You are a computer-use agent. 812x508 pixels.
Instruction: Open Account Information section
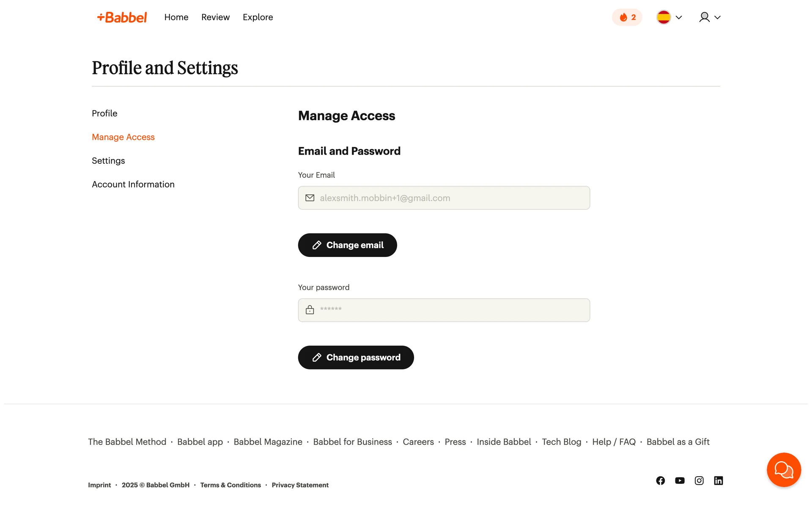click(133, 185)
